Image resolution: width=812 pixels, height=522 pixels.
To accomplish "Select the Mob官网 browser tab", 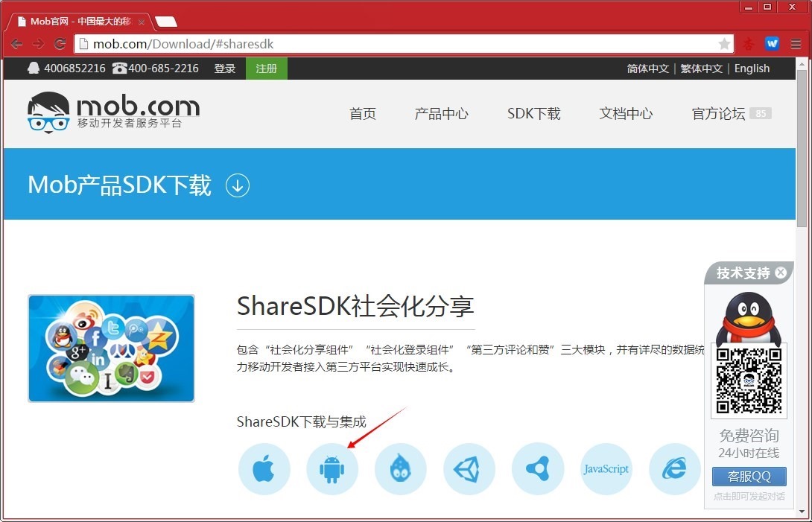I will pyautogui.click(x=80, y=22).
